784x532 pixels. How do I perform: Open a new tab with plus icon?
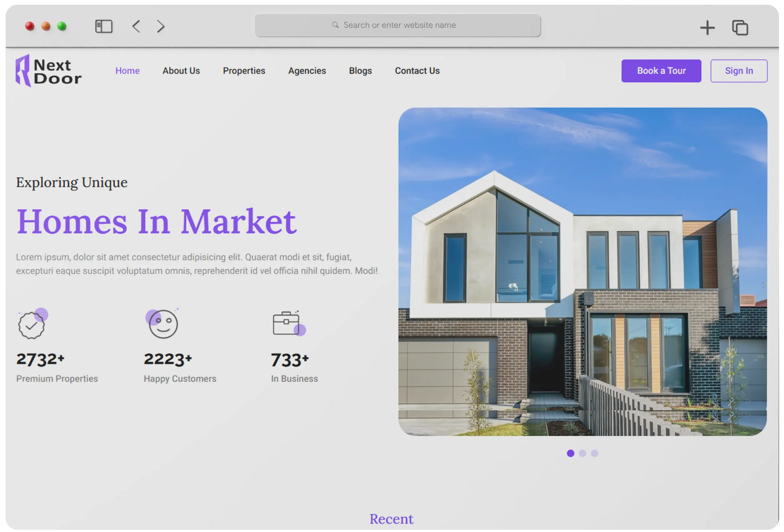coord(707,28)
